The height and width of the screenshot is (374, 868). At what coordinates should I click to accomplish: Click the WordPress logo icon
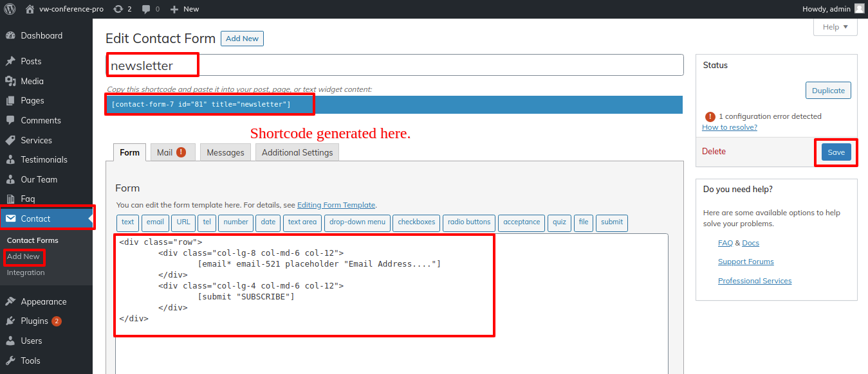click(10, 9)
